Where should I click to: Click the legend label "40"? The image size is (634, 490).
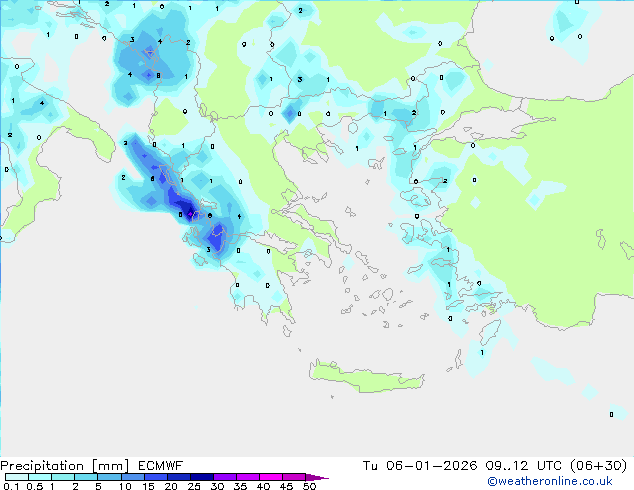click(x=263, y=486)
